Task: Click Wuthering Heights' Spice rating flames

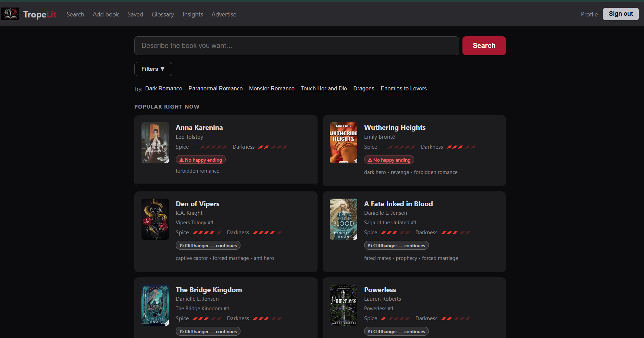Action: click(x=402, y=147)
